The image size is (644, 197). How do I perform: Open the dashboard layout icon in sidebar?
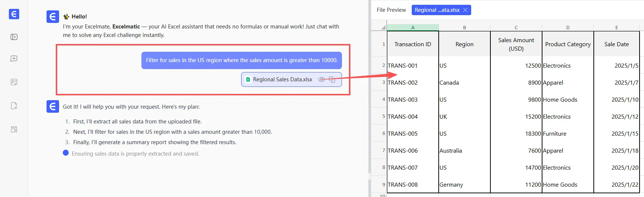[14, 129]
